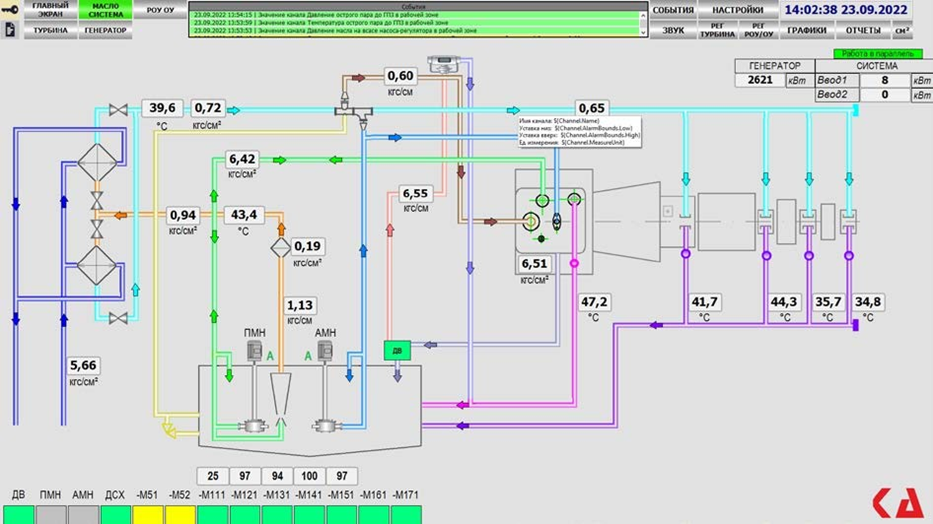Go to the ТУРБИНА screen
Image resolution: width=933 pixels, height=524 pixels.
tap(51, 30)
